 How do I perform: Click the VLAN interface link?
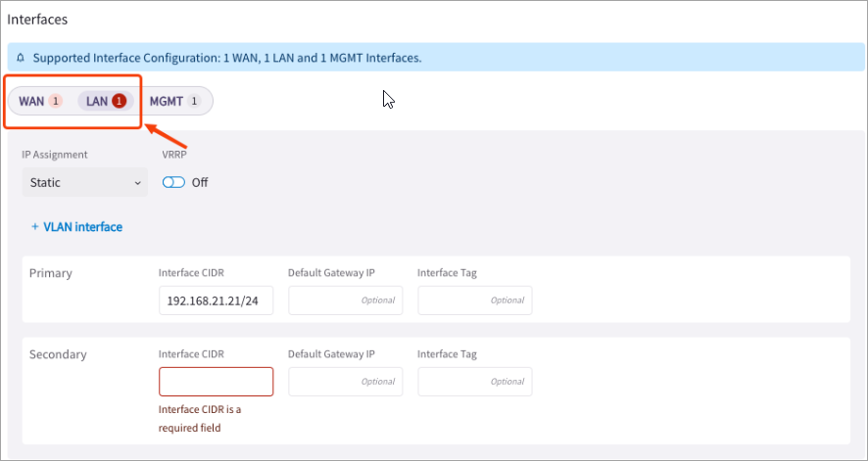pos(83,227)
